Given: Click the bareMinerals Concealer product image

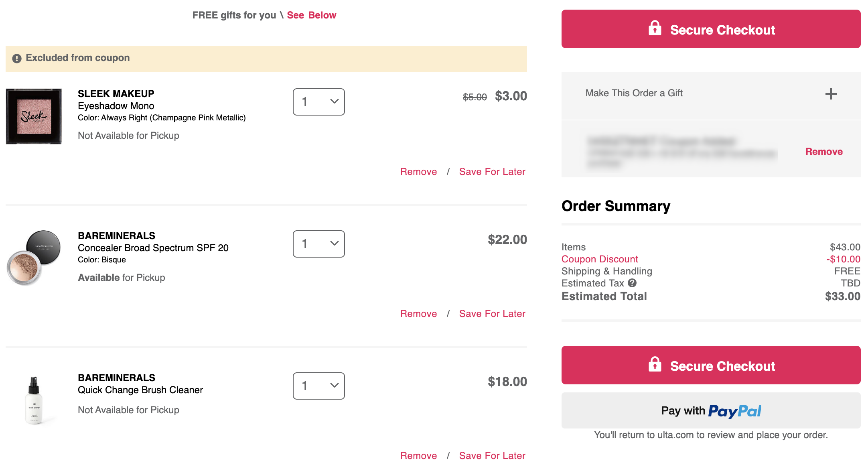Looking at the screenshot, I should [34, 258].
